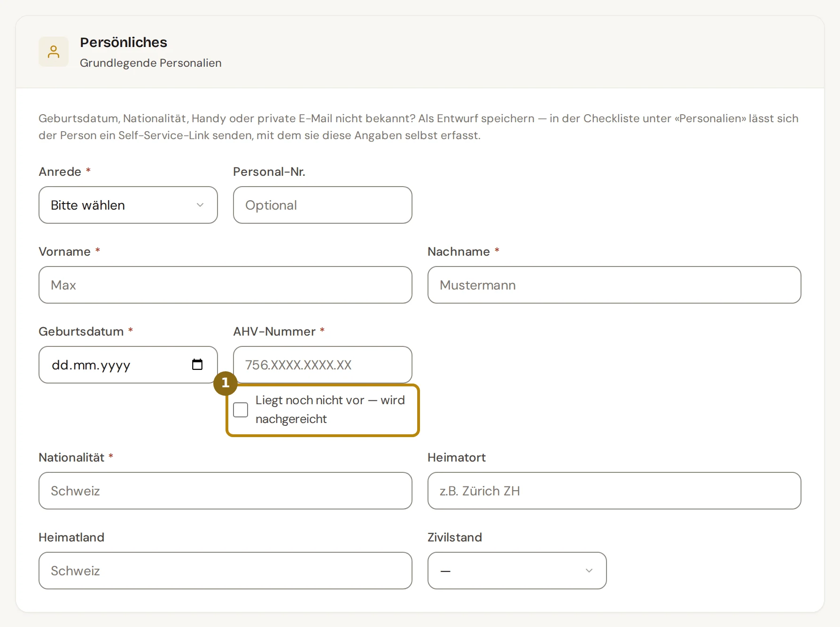Open the Anrede 'Bitte wählen' dropdown
840x627 pixels.
128,205
